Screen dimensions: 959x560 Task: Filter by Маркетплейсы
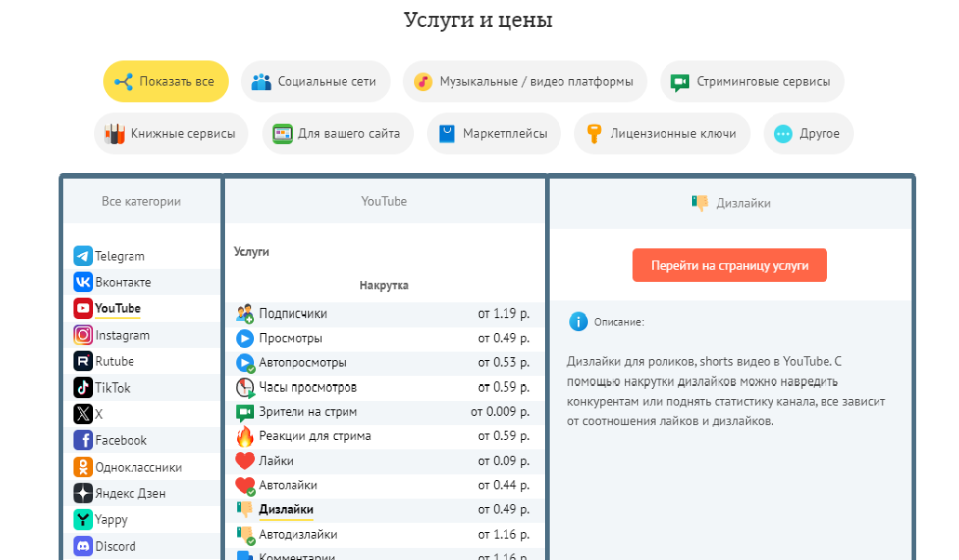(x=494, y=133)
